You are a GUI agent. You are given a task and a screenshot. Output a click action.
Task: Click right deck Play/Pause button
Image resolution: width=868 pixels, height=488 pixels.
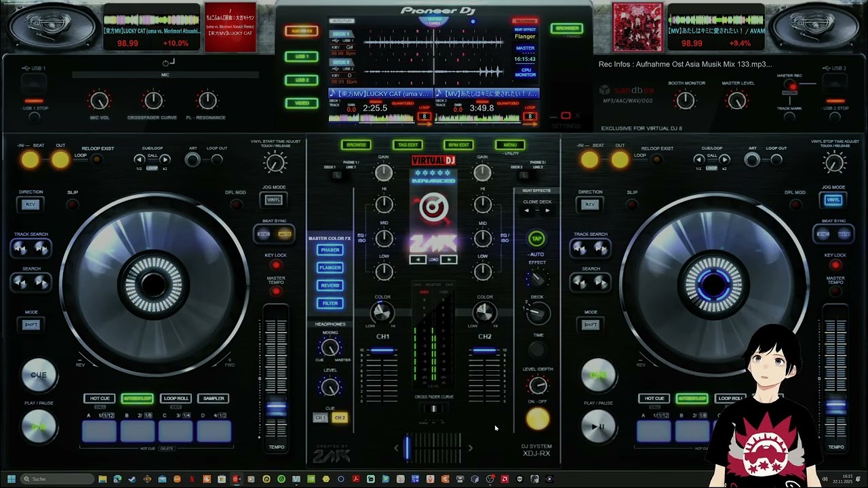click(x=598, y=426)
